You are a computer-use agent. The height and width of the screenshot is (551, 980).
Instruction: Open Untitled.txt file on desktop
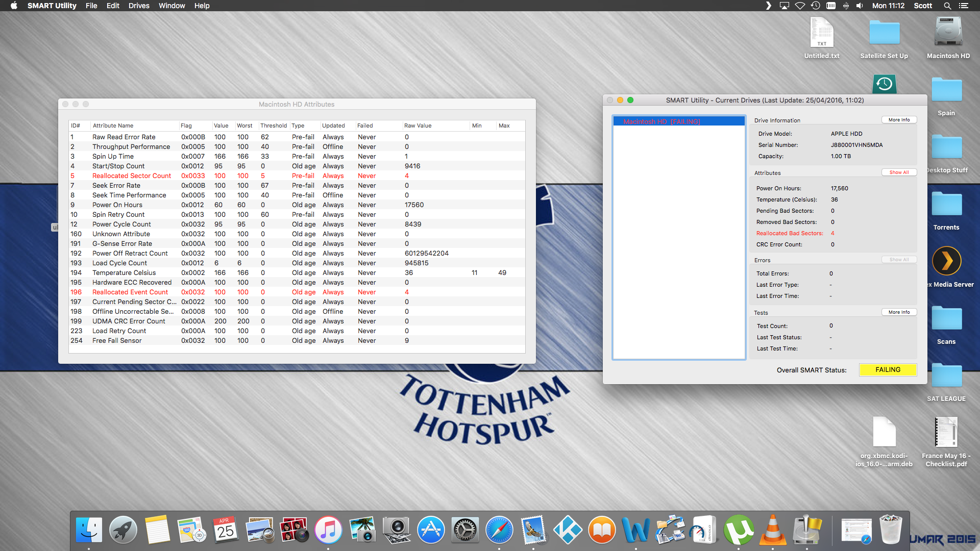click(822, 32)
